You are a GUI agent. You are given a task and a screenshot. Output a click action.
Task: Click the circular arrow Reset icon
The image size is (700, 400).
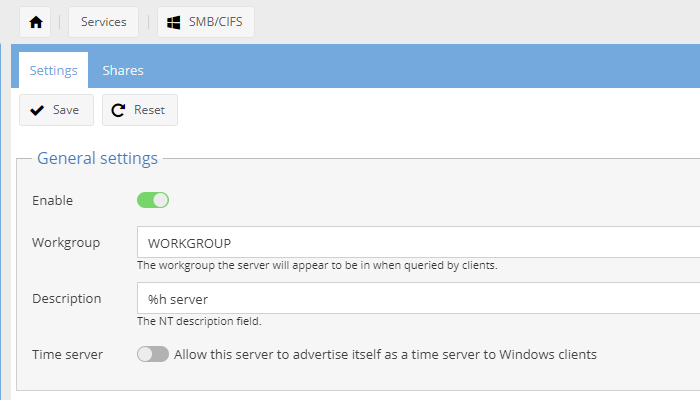point(119,110)
